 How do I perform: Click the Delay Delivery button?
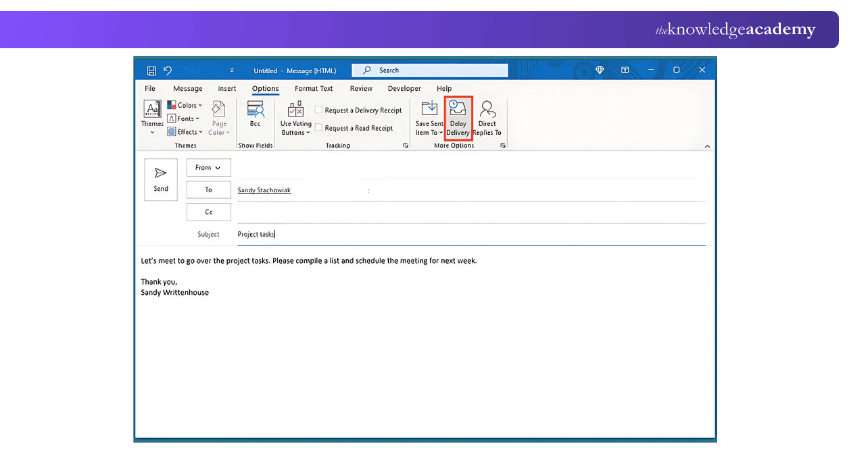click(458, 118)
